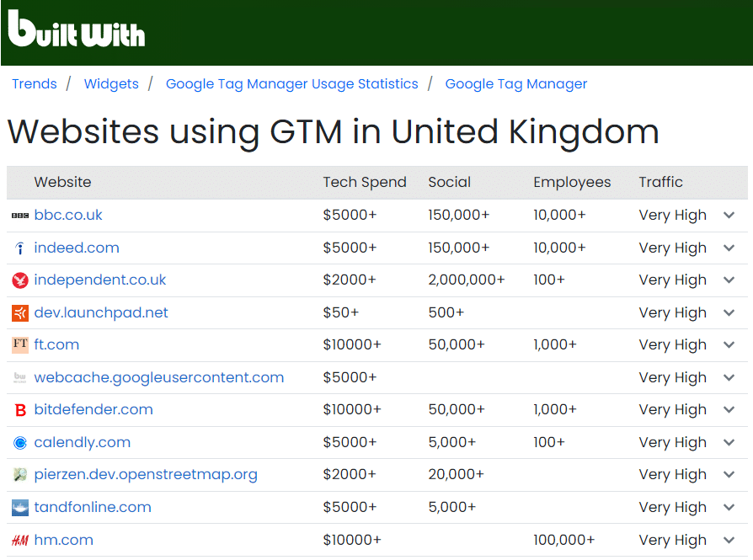
Task: Click the FT favicon icon
Action: (x=20, y=344)
